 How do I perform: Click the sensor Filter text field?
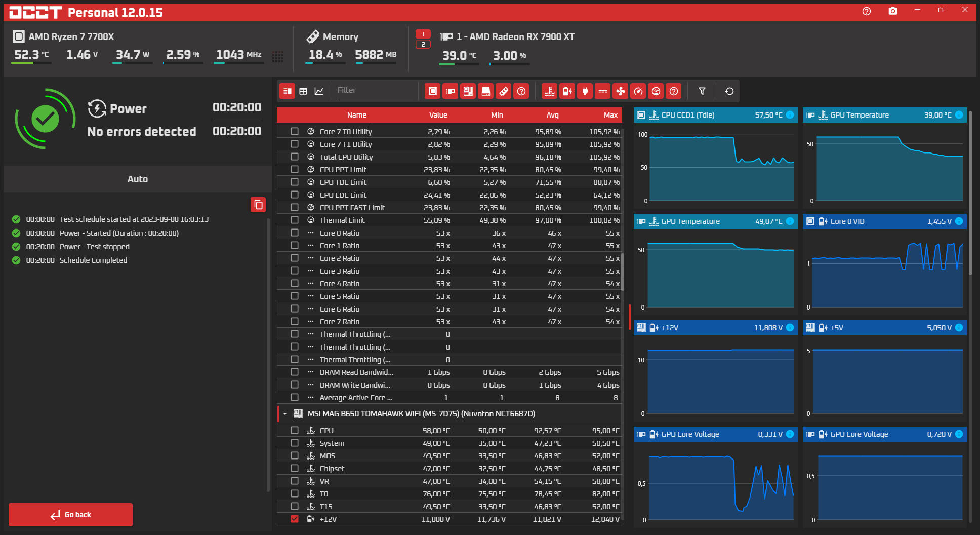coord(375,90)
